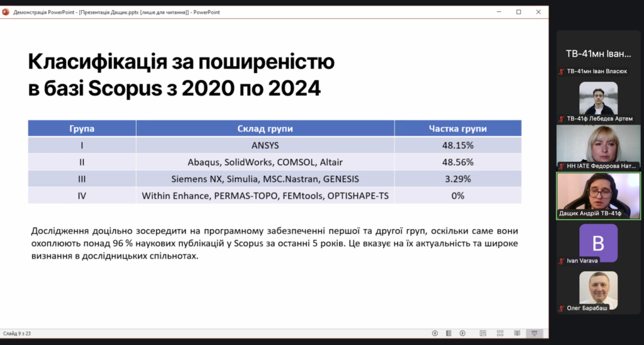The image size is (644, 345).
Task: Select Олег Барабаш participant avatar
Action: 599,290
